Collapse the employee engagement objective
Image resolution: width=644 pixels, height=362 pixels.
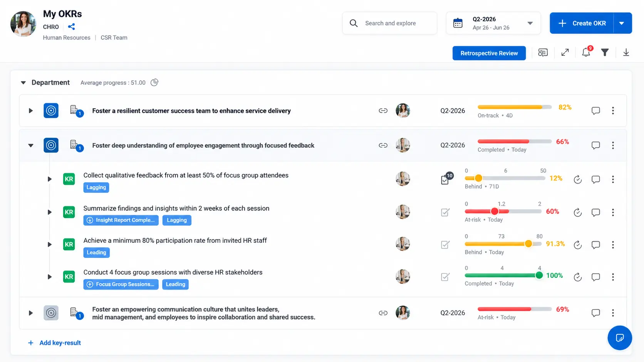(x=30, y=145)
